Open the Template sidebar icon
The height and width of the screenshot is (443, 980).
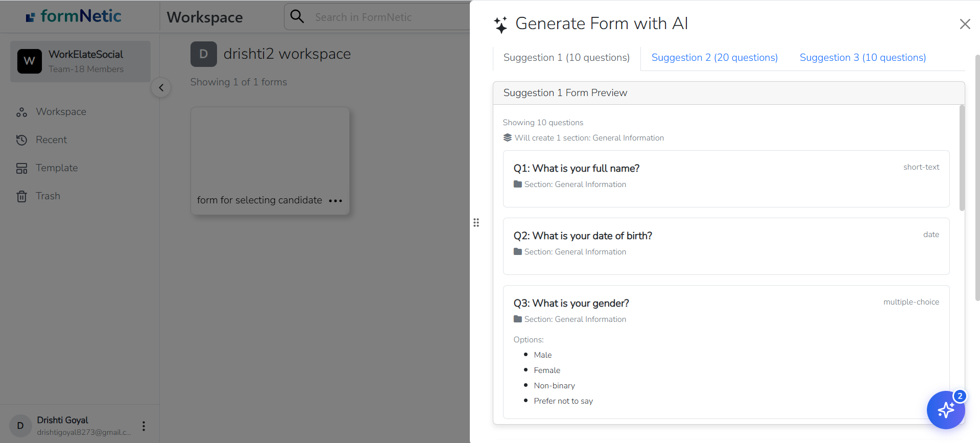coord(21,168)
